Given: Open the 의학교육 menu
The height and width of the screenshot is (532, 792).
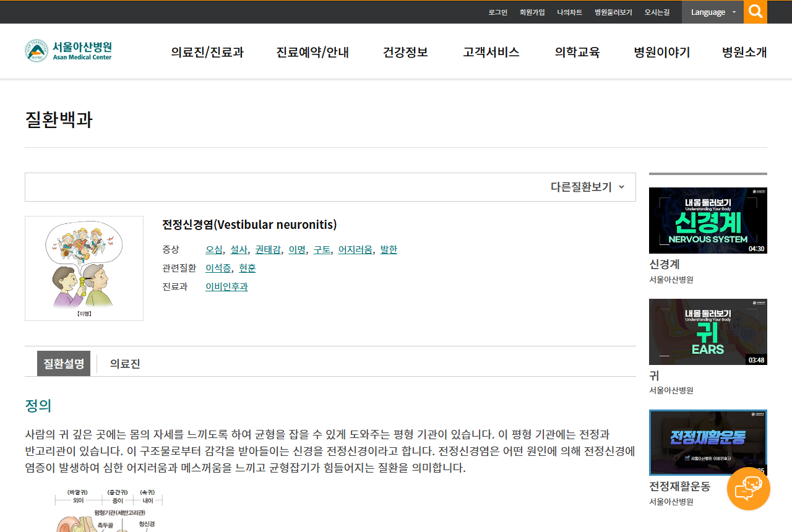Looking at the screenshot, I should (x=577, y=52).
